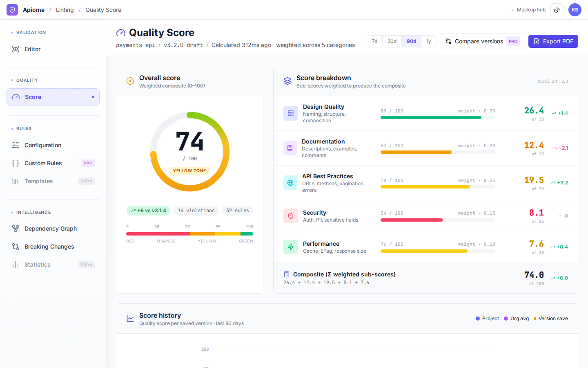588x368 pixels.
Task: Click the composite 74.0 score value
Action: tap(534, 275)
